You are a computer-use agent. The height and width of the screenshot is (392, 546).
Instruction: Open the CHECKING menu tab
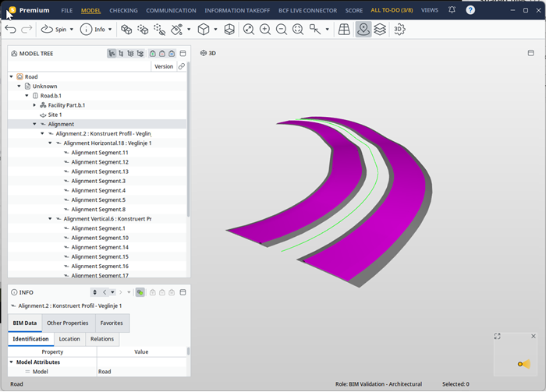coord(123,10)
